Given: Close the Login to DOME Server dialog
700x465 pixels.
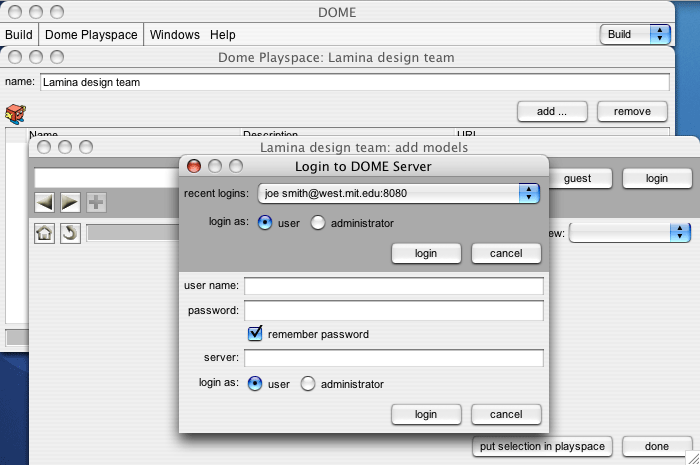Looking at the screenshot, I should 194,166.
